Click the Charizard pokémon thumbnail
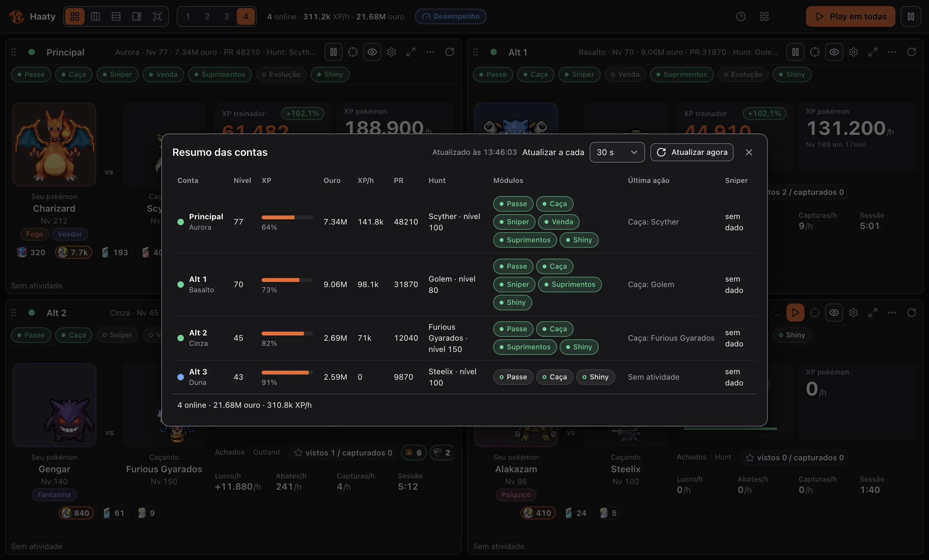929x560 pixels. [54, 145]
